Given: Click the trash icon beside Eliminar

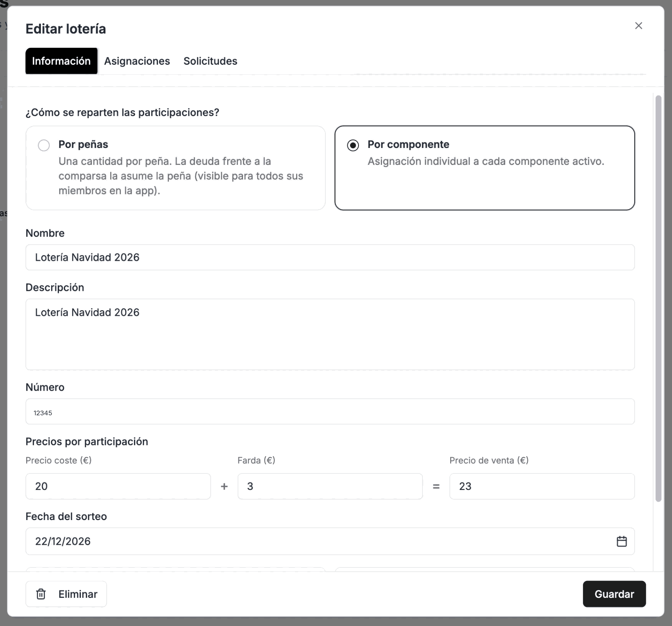Looking at the screenshot, I should click(x=41, y=594).
